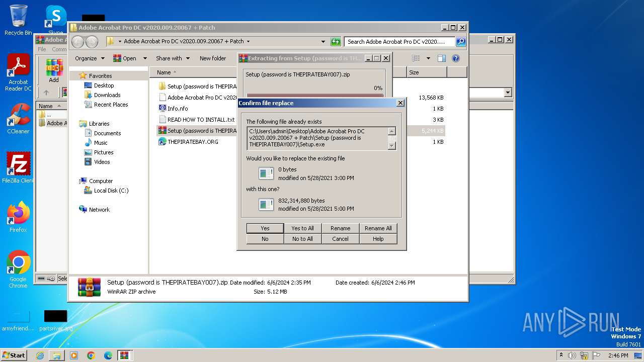Viewport: 644px width, 362px height.
Task: Select Desktop under Favorites
Action: click(x=104, y=85)
